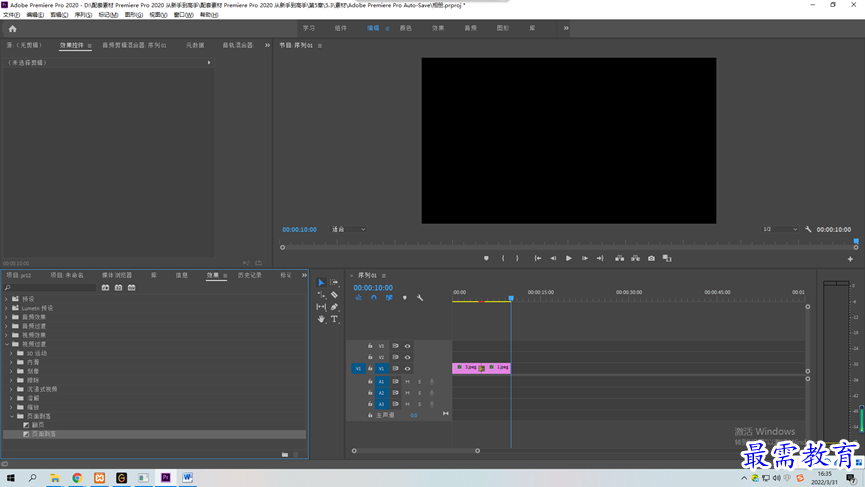
Task: Open playback resolution dropdown 1/2
Action: coord(780,229)
